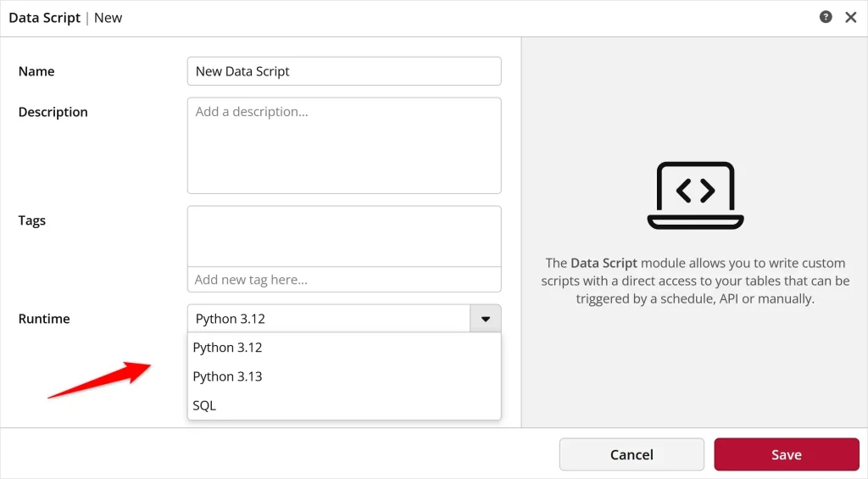Click the laptop code illustration icon
Viewport: 868px width, 479px height.
(695, 195)
